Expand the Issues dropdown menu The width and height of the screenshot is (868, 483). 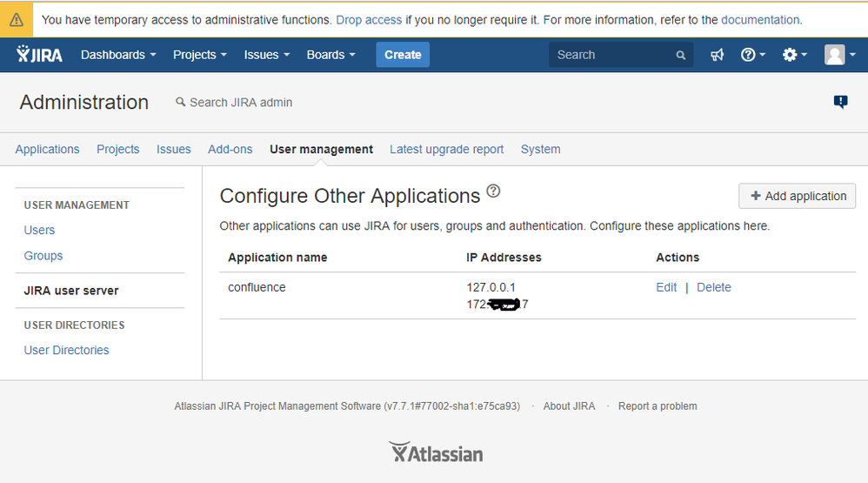(266, 55)
